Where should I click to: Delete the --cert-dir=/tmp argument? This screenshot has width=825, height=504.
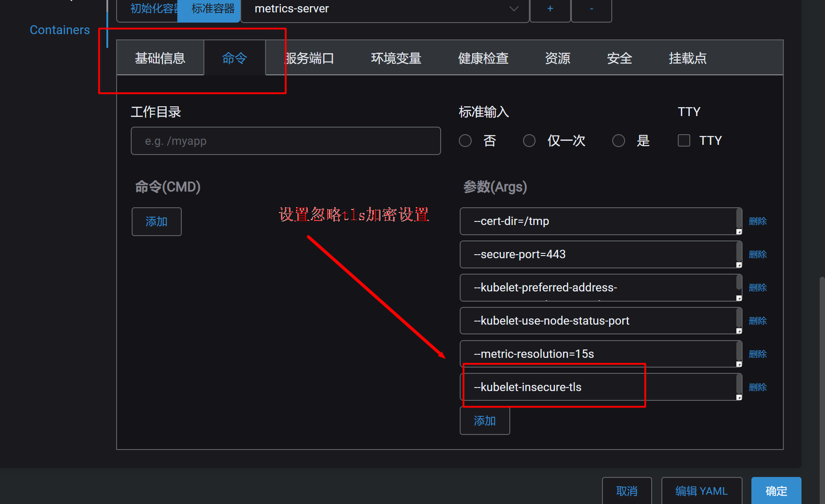[758, 221]
